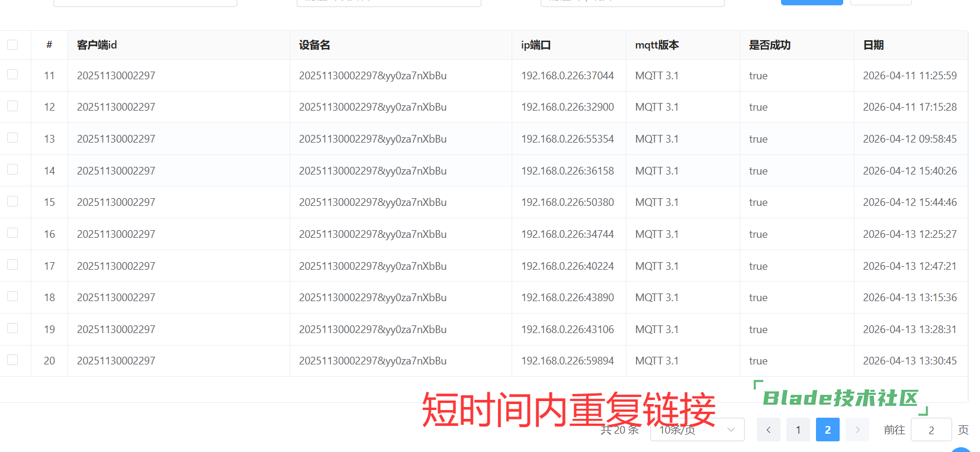This screenshot has width=980, height=452.
Task: Select the checkbox for row 20
Action: coord(12,360)
